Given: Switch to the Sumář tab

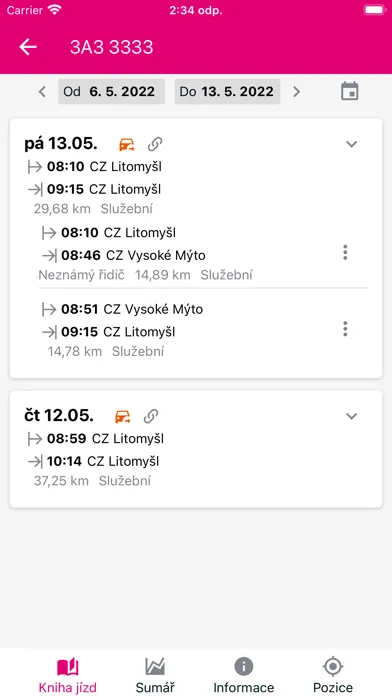Looking at the screenshot, I should coord(155,675).
